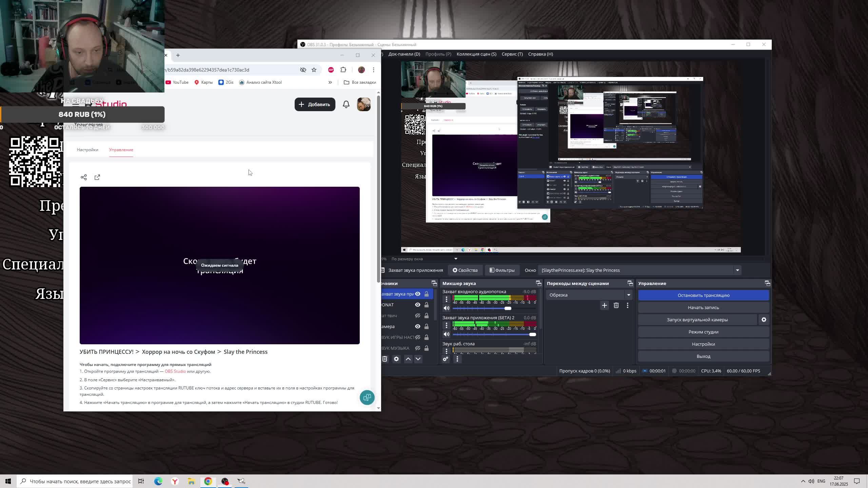868x488 pixels.
Task: Add a scene transition with plus icon
Action: point(604,305)
